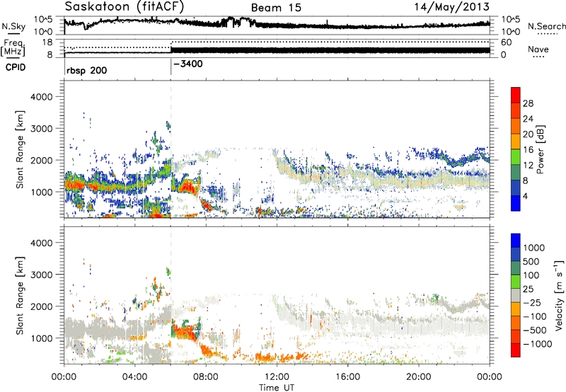
Task: Click the Nave axis value '60'
Action: [507, 42]
